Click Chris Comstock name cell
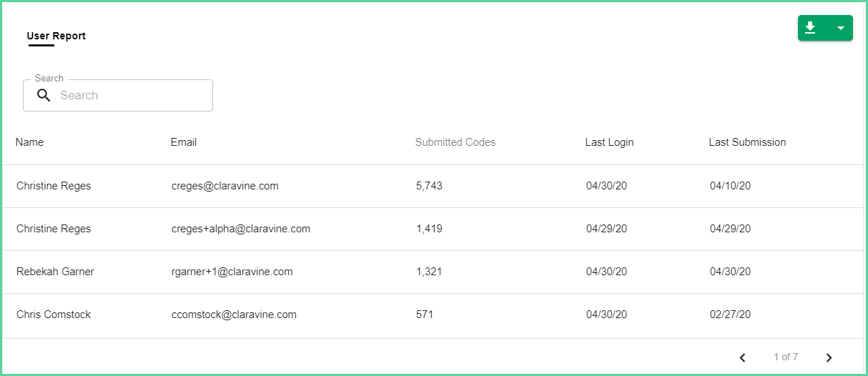This screenshot has height=376, width=868. 54,315
